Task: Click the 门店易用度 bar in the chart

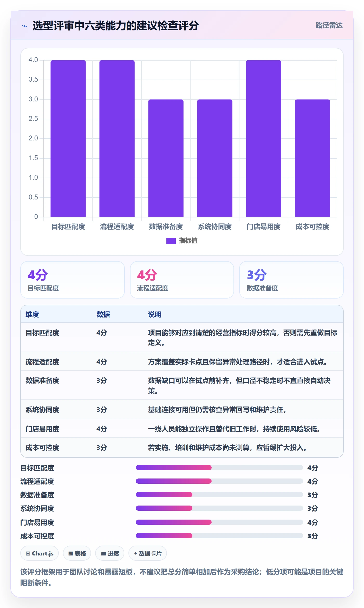Action: tap(264, 139)
